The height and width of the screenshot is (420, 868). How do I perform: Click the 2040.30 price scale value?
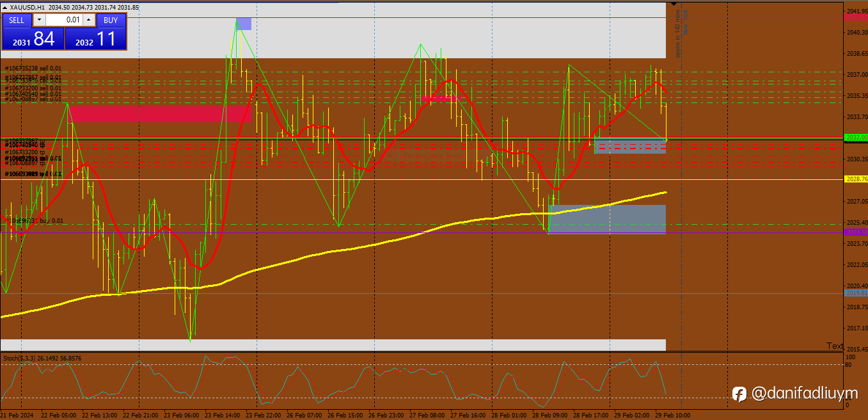[856, 33]
